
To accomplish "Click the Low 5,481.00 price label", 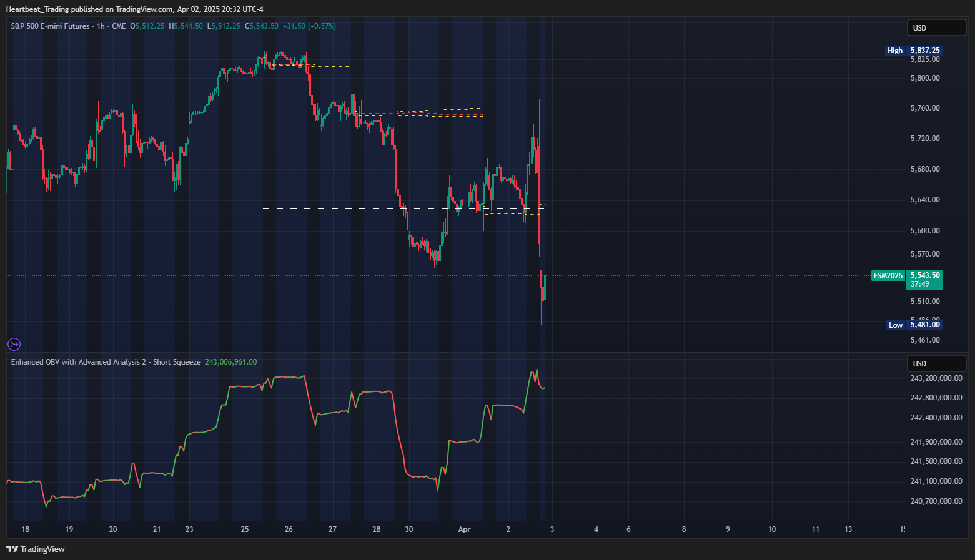I will [914, 325].
